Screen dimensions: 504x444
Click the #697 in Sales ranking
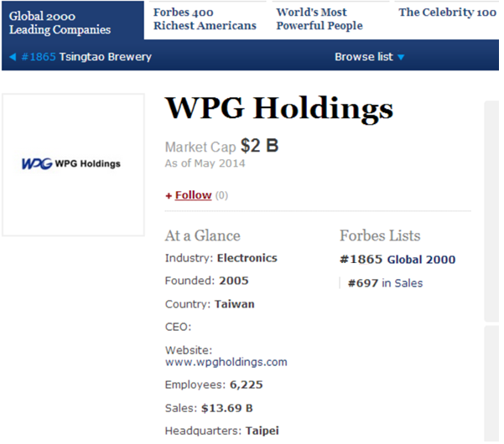(385, 283)
